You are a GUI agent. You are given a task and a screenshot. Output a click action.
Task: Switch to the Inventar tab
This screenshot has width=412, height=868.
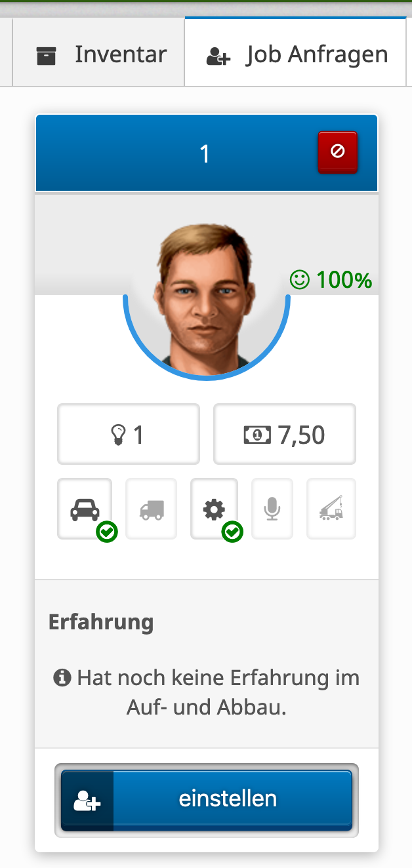[99, 54]
